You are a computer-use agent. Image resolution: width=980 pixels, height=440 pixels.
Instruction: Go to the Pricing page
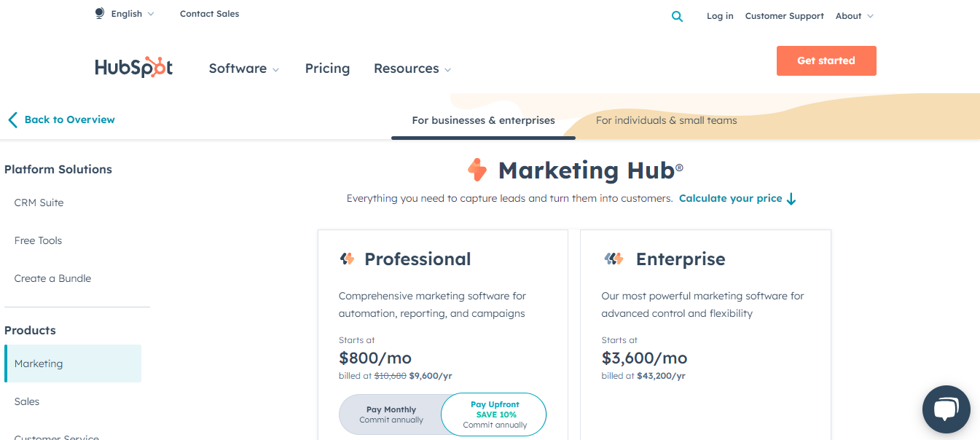(327, 68)
